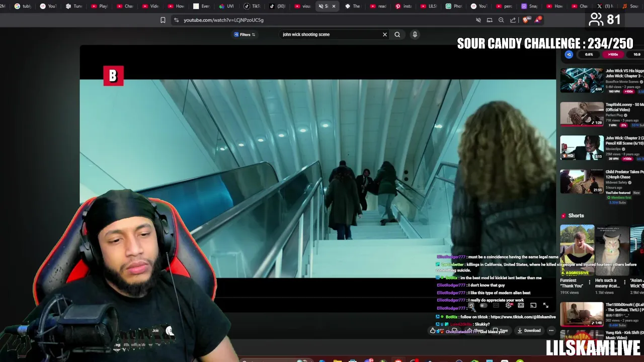The image size is (644, 362).
Task: Toggle the autoplay switch in the player
Action: pos(484,305)
